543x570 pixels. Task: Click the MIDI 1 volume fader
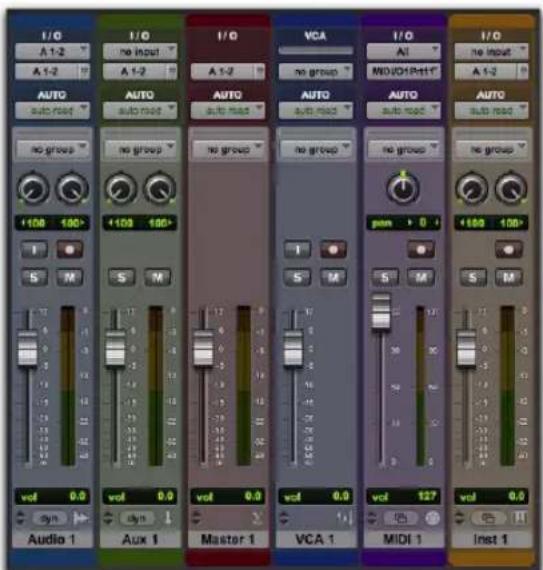[x=381, y=312]
